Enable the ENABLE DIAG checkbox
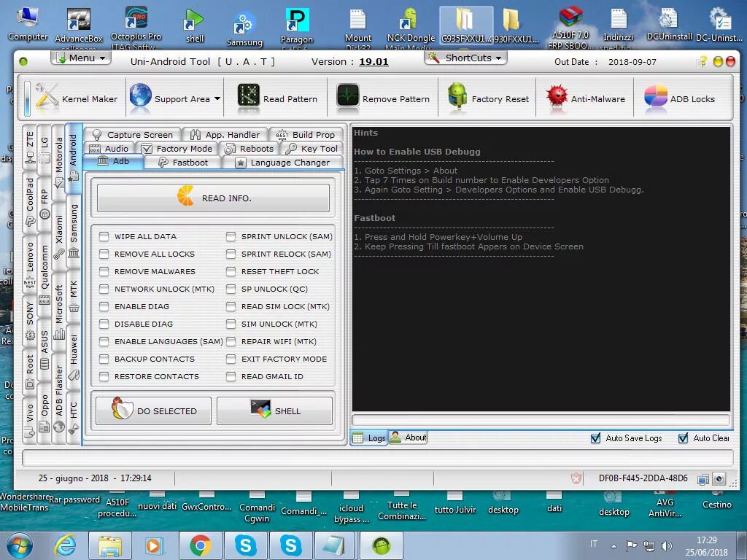This screenshot has height=560, width=747. pos(104,306)
